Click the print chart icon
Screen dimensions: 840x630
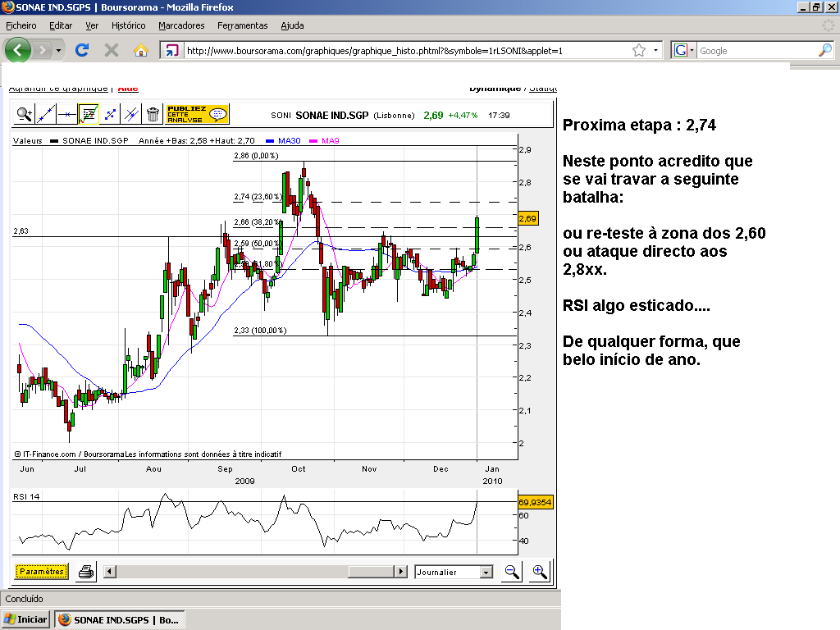86,572
